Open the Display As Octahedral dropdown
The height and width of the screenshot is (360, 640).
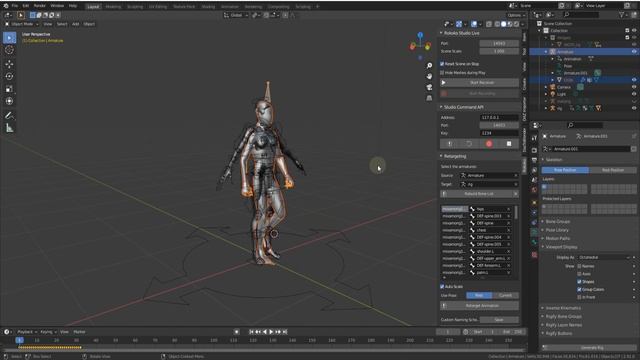coord(604,258)
